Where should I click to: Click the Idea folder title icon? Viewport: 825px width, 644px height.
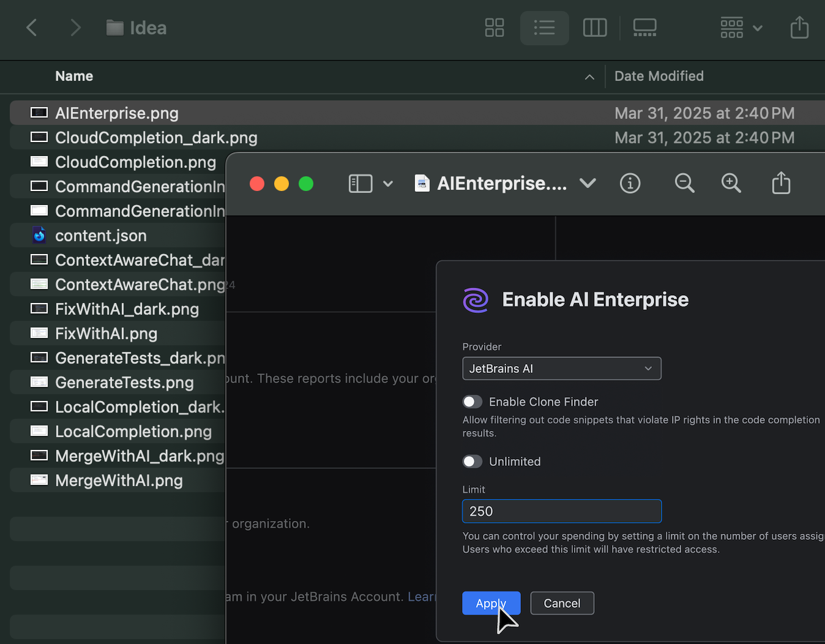(115, 28)
